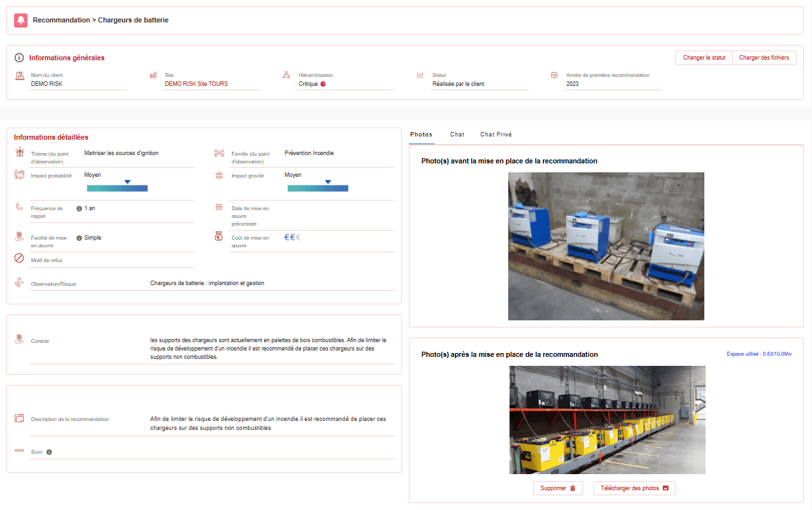Click the Fréquence de rappel phone icon
The image size is (812, 510).
[19, 207]
